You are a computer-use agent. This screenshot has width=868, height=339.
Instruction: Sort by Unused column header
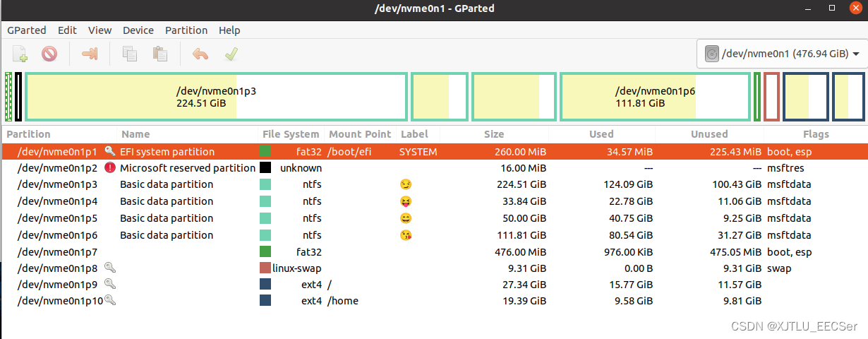click(x=709, y=134)
